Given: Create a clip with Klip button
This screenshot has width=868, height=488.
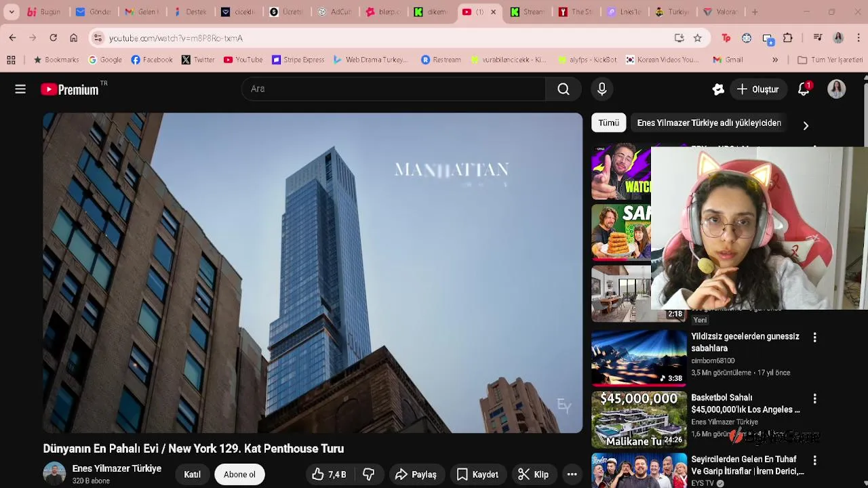Looking at the screenshot, I should point(533,474).
